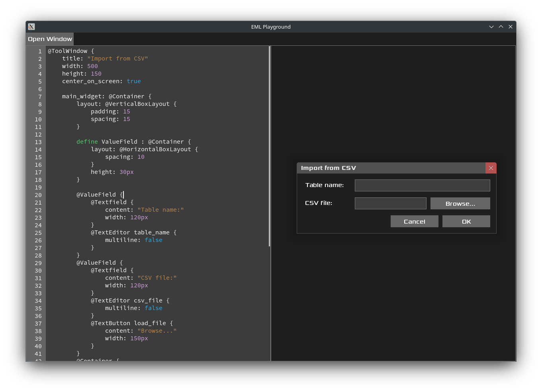The image size is (542, 392).
Task: Click "@TextButton load_file {" line
Action: click(x=132, y=323)
